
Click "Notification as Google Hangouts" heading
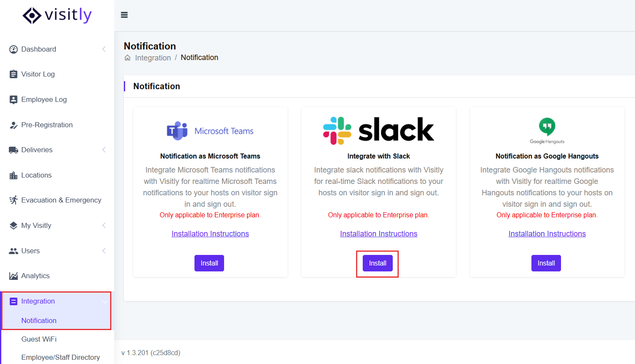click(547, 156)
